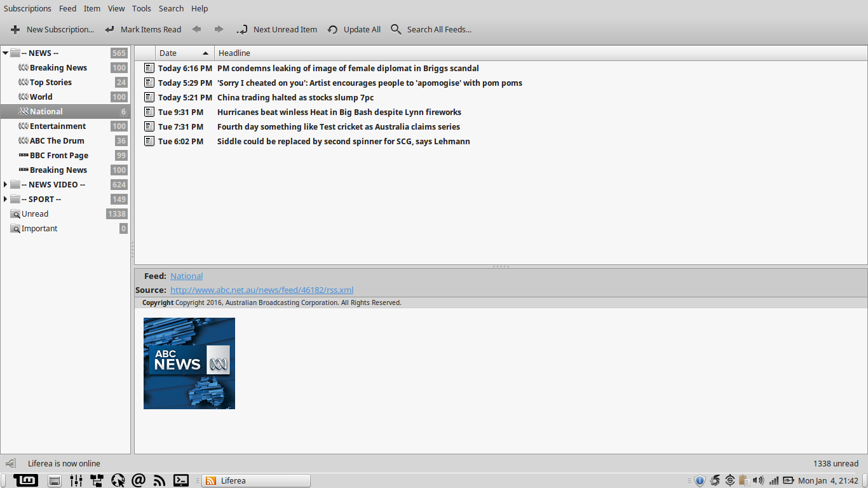This screenshot has width=868, height=488.
Task: Open the Important search folder
Action: 65,228
